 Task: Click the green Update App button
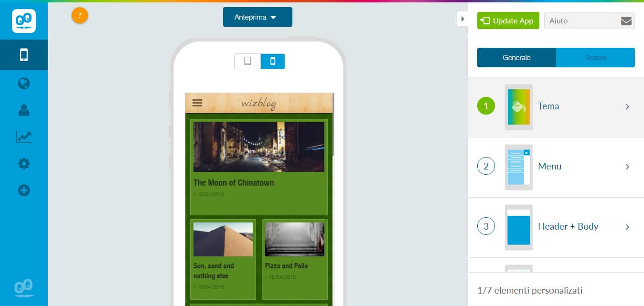pyautogui.click(x=508, y=21)
